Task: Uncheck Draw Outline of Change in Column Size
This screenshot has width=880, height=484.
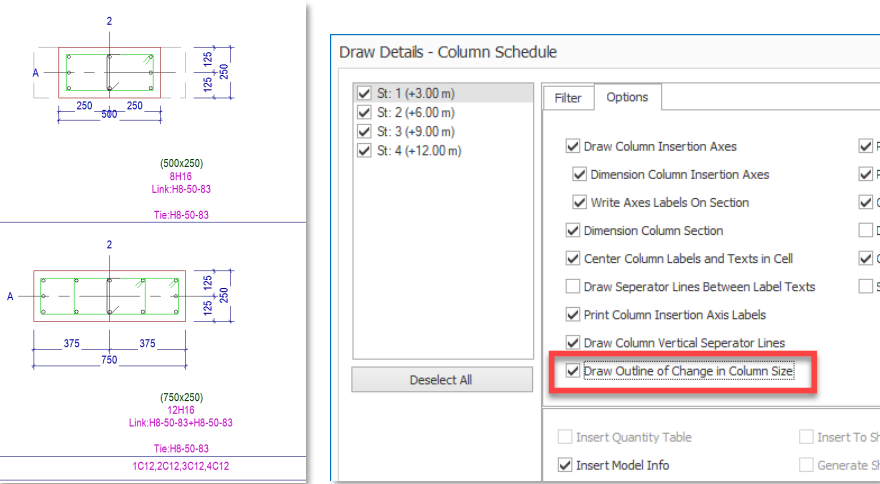Action: click(x=573, y=371)
